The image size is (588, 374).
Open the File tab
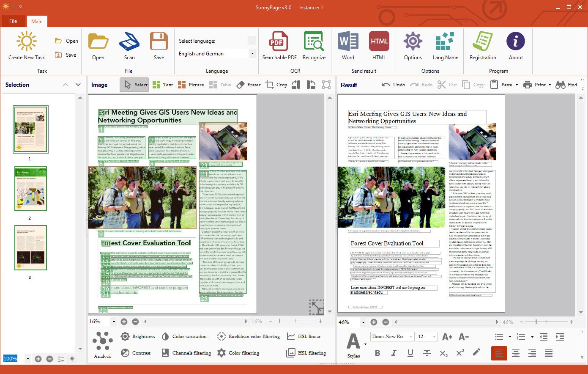pos(13,21)
